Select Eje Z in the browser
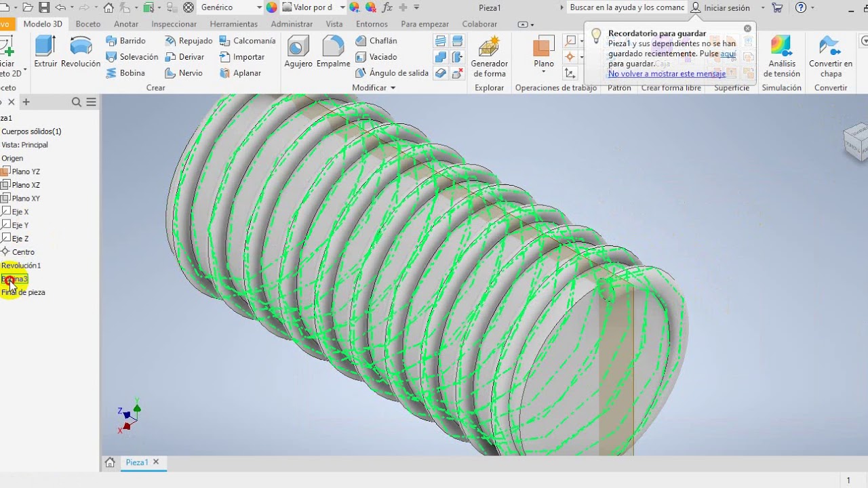 [20, 239]
